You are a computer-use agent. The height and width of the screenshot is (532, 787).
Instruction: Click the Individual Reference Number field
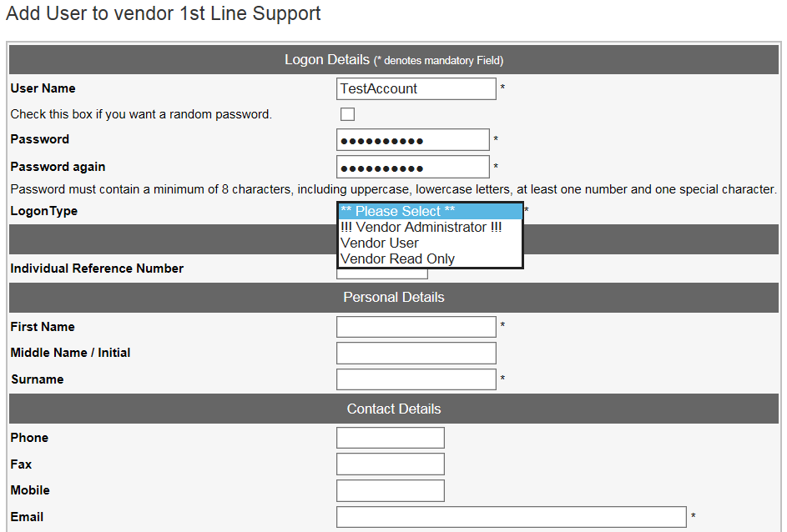click(382, 274)
